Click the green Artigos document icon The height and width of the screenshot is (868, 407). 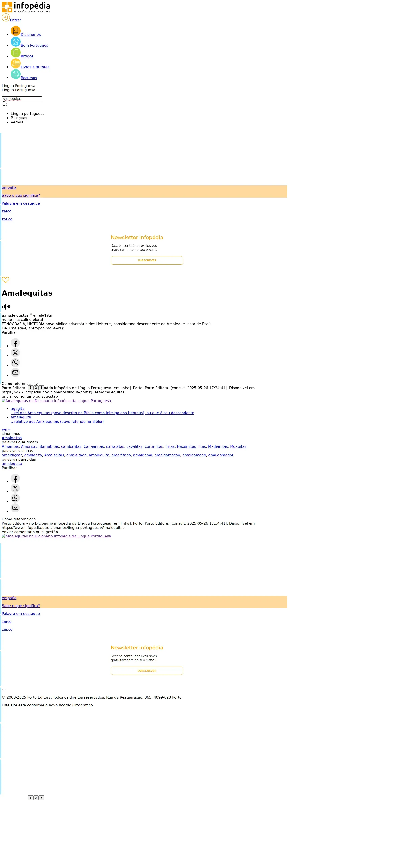coord(16,53)
